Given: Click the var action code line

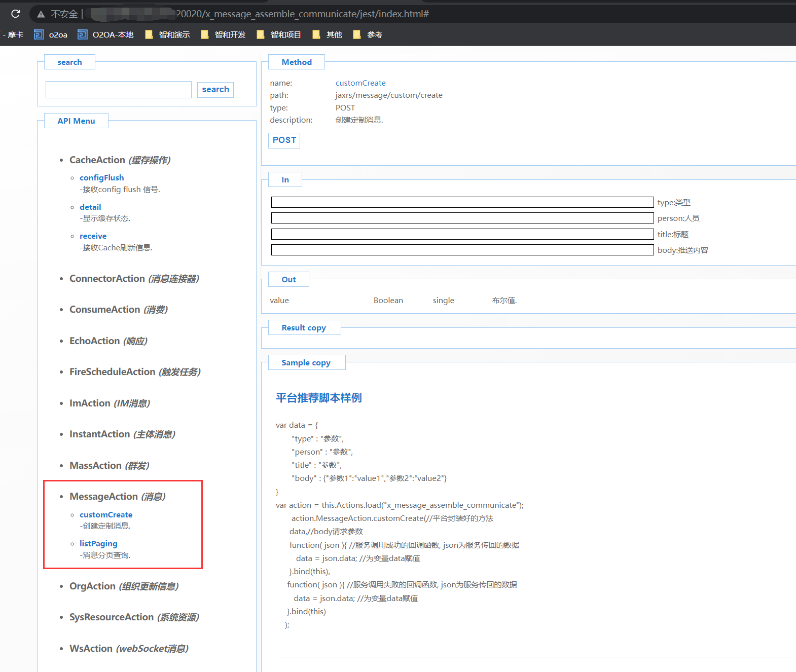Looking at the screenshot, I should (400, 505).
